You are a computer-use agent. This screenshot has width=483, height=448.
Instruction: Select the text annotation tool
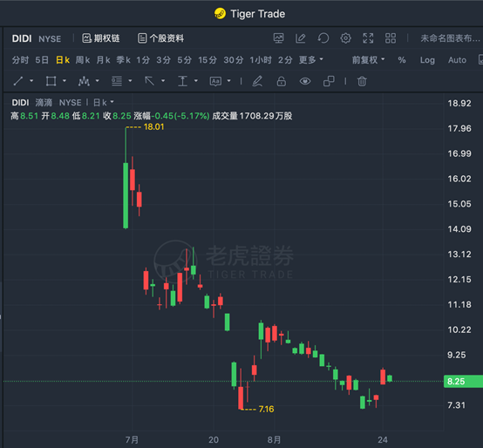pos(215,81)
